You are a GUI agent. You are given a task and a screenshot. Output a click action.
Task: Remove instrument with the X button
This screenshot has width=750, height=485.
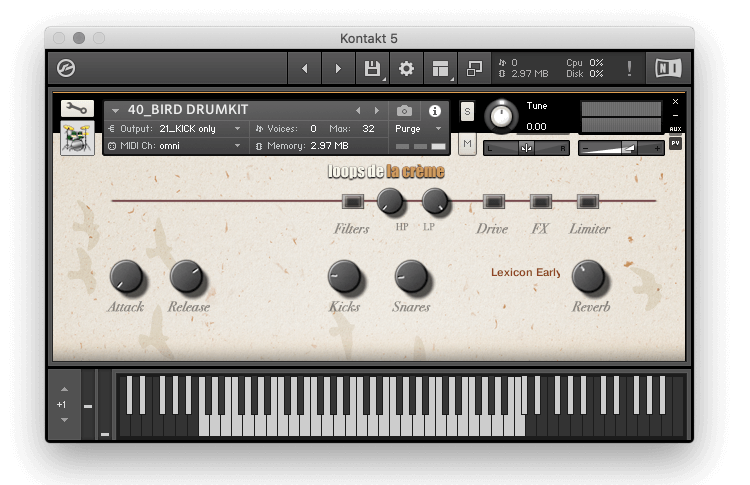click(x=675, y=101)
